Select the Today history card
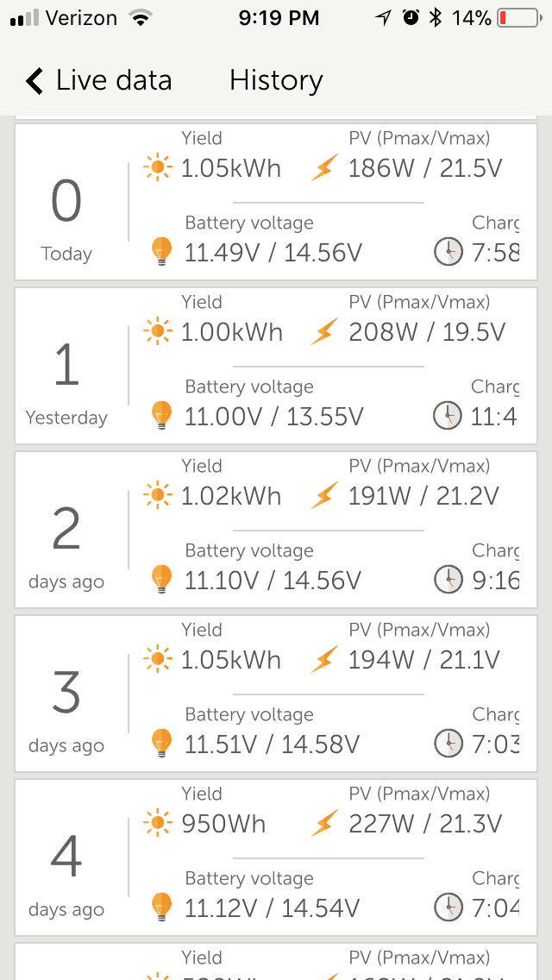Image resolution: width=552 pixels, height=980 pixels. [66, 216]
